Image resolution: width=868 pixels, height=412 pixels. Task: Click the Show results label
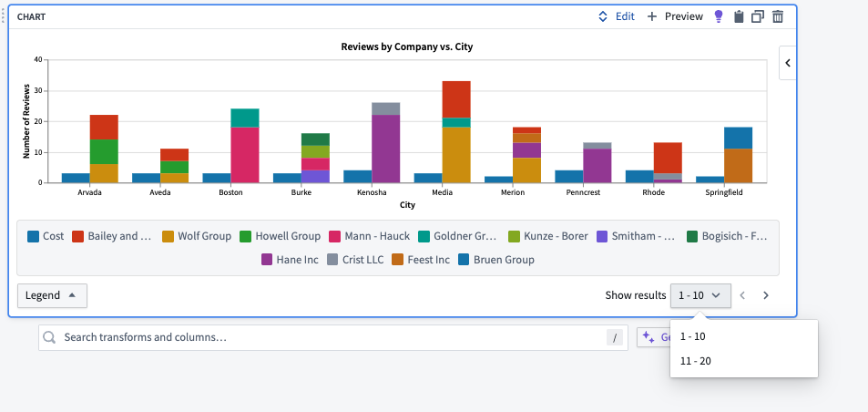636,295
